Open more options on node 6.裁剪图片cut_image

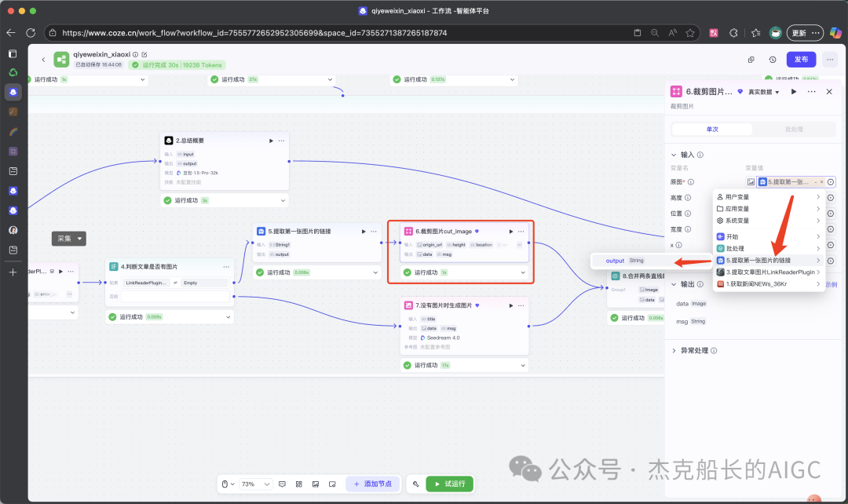pos(521,232)
